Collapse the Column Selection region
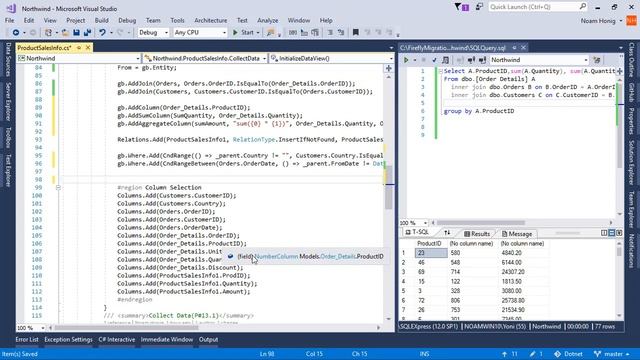640x360 pixels. coord(58,188)
